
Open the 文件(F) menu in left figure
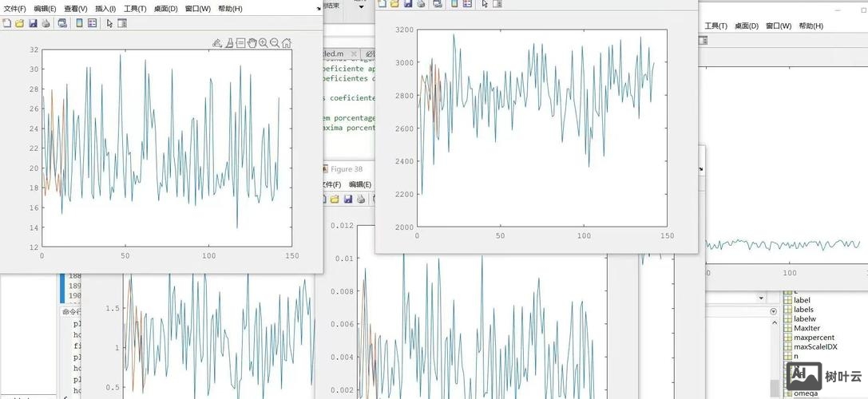point(14,9)
